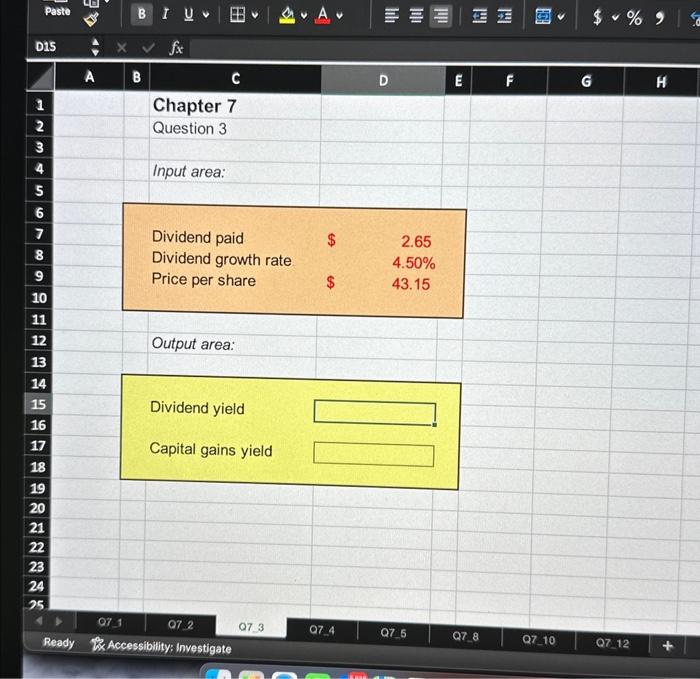
Task: Switch to sheet tab Q7_10
Action: pos(539,640)
